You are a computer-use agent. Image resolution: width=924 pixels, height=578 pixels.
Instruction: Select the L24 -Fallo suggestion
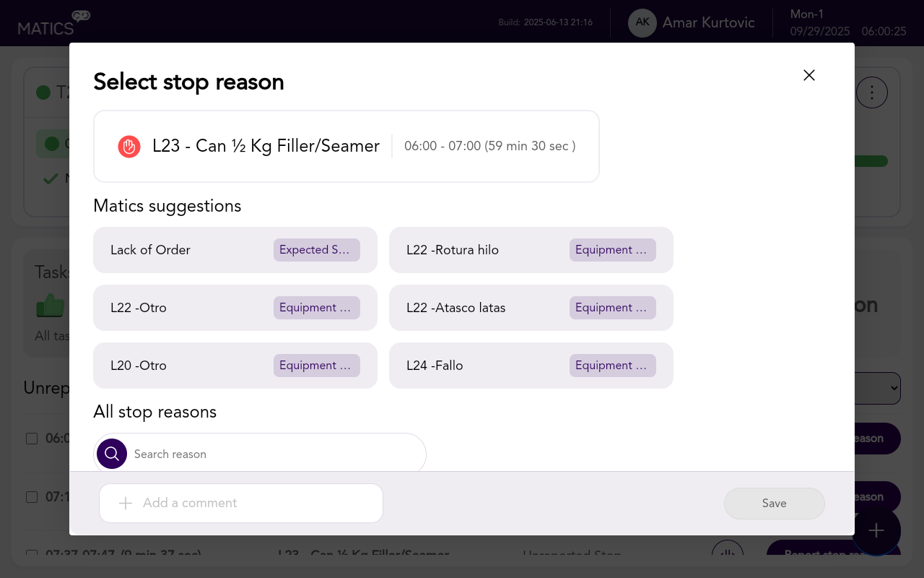[531, 366]
